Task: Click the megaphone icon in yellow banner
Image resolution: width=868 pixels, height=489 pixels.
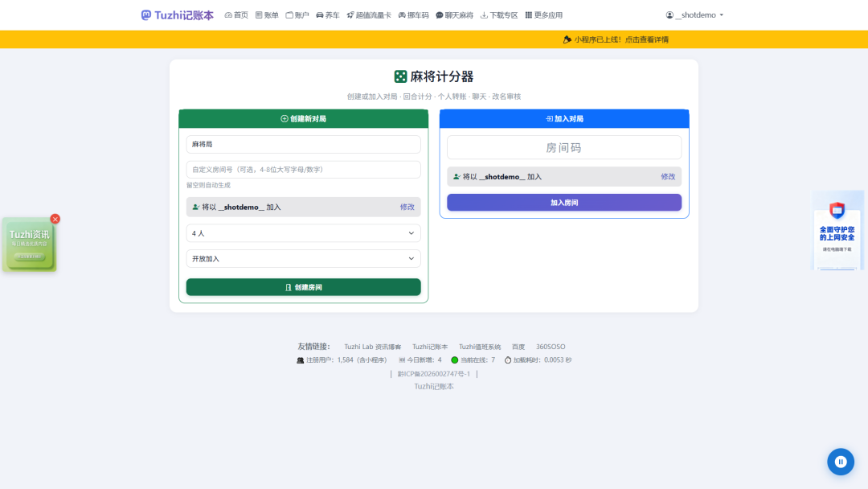Action: tap(567, 39)
